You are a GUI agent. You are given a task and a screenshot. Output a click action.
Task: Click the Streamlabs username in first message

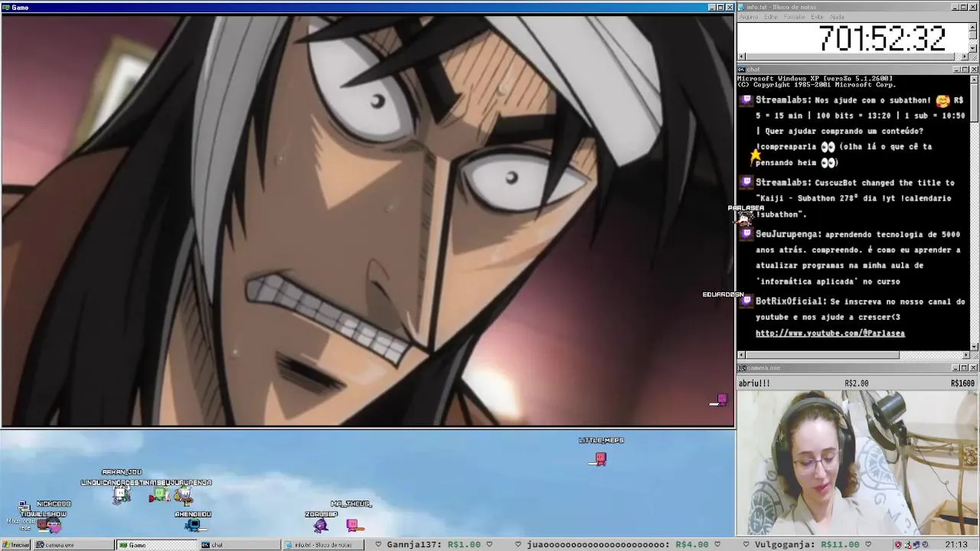point(782,100)
